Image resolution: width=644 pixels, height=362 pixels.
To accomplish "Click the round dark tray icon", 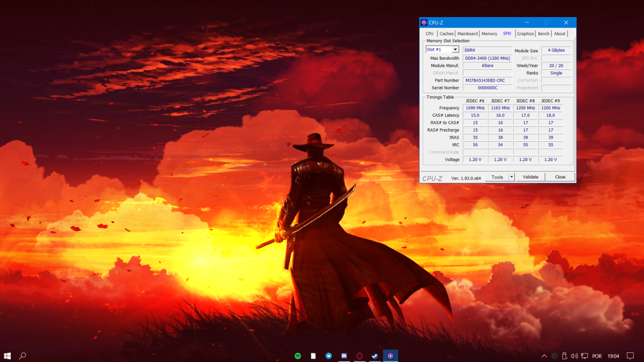I will coord(554,356).
